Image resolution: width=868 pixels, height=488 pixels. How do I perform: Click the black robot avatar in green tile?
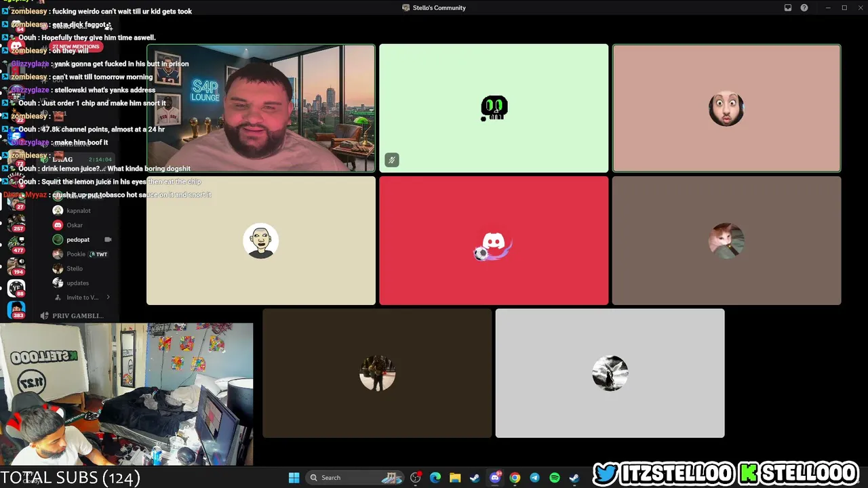(494, 108)
